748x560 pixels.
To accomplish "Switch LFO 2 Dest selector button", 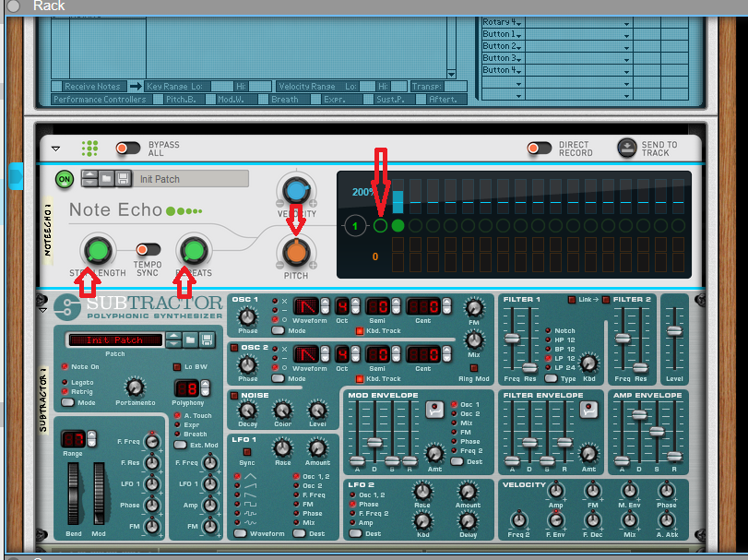I will point(355,533).
